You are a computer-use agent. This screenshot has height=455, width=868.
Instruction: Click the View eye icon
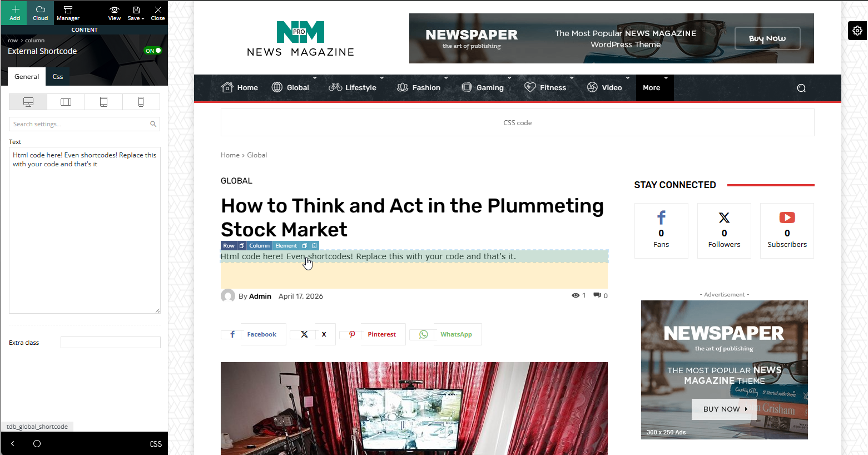pos(115,9)
